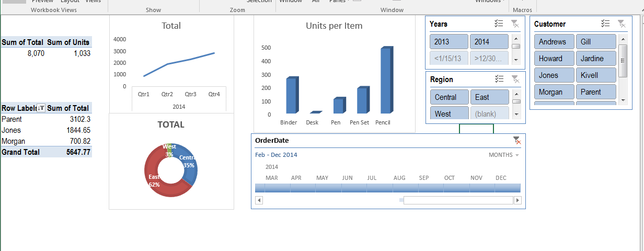Clear the filter on the Years slicer
Viewport: 644px width, 251px height.
515,24
